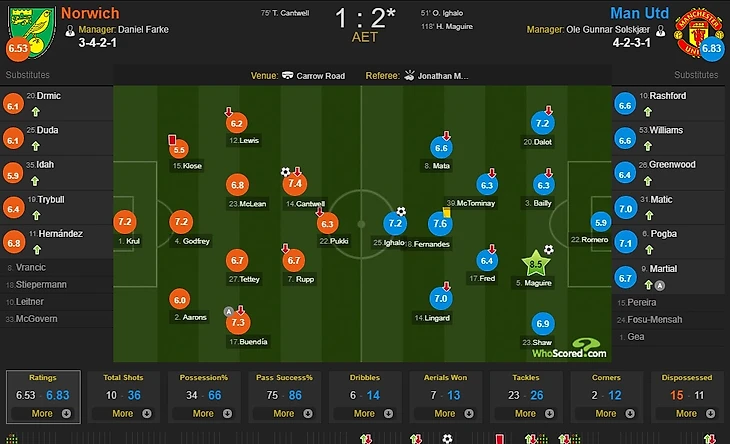Expand More under Aerials Won
Screen dimensions: 730x444
444,413
